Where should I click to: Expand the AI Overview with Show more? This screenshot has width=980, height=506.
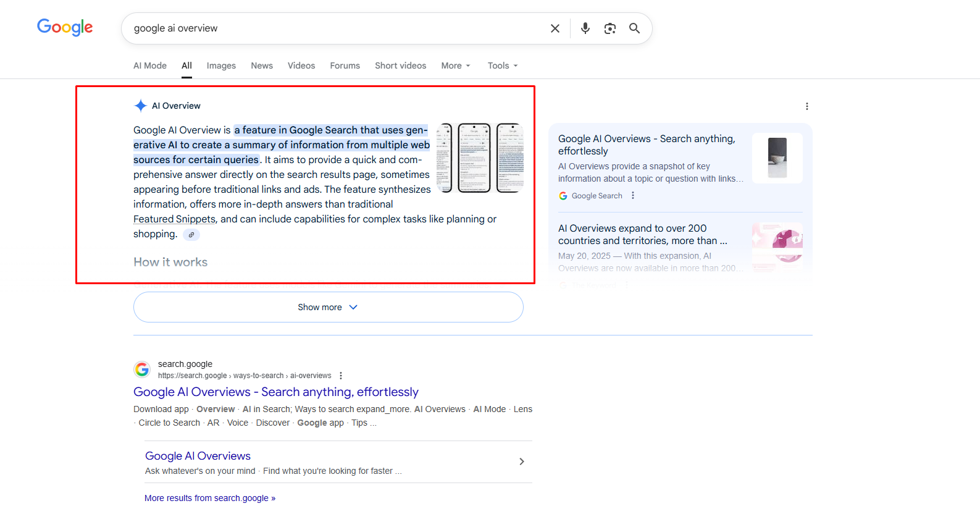tap(328, 307)
